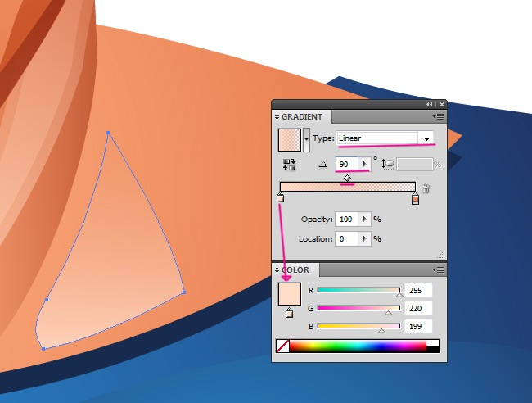532x403 pixels.
Task: Click the Reverse Gradient icon
Action: click(290, 165)
